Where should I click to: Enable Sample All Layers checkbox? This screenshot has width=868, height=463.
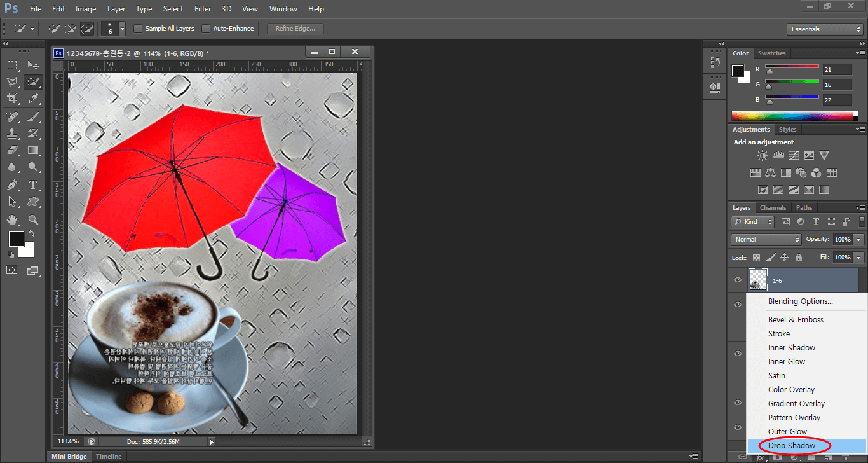click(x=138, y=29)
